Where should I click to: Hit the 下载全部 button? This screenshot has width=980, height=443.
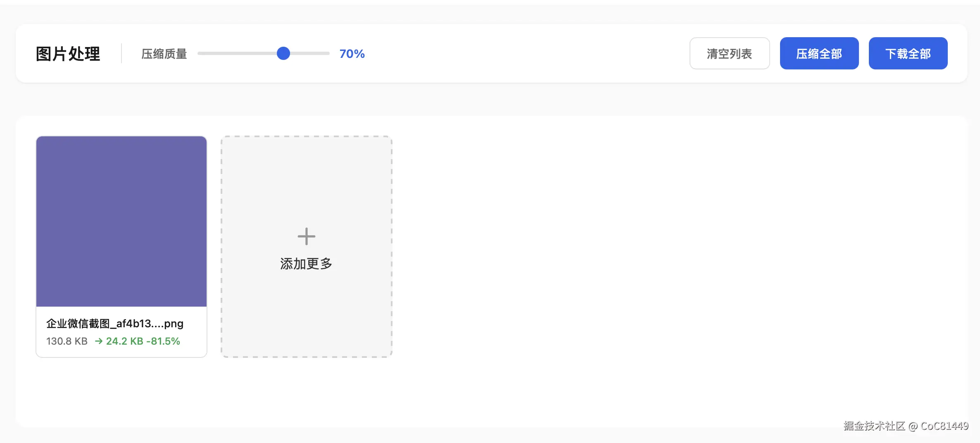[908, 54]
